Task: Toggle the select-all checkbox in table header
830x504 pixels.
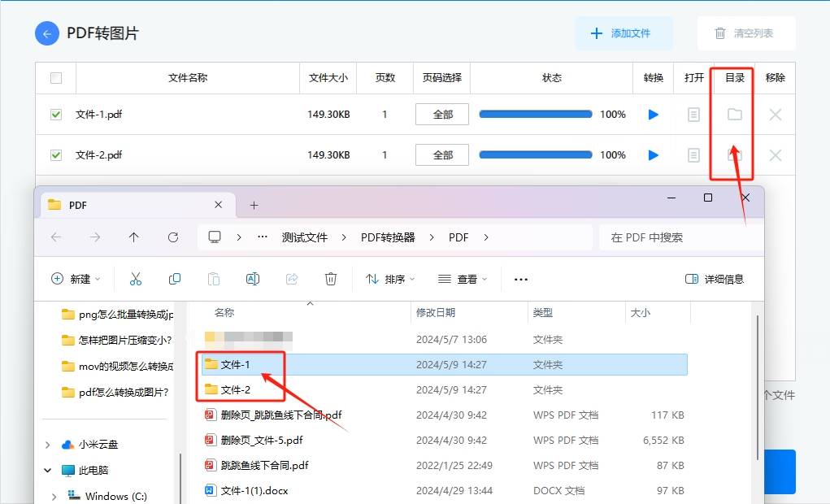Action: point(55,77)
